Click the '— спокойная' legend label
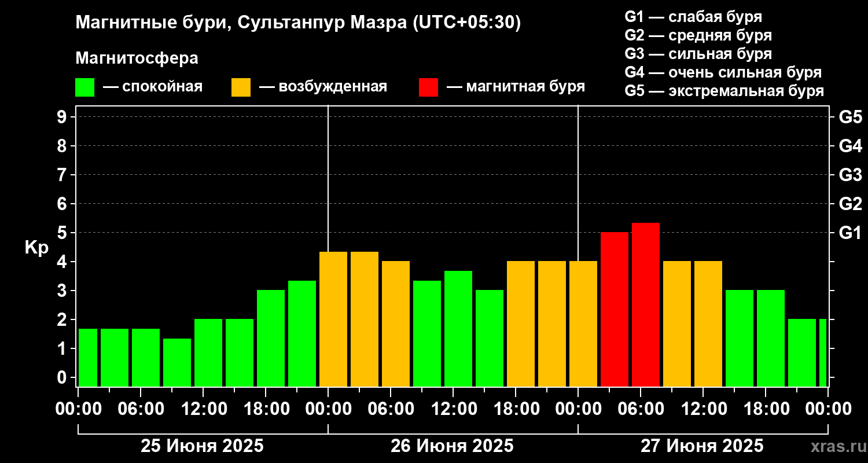The height and width of the screenshot is (463, 868). (153, 87)
